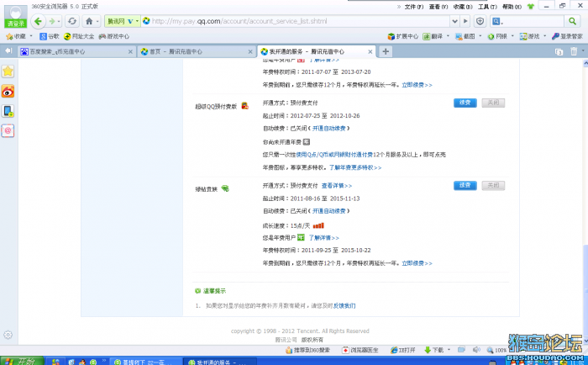Click 了解年费更多特权>> link
Screen dimensions: 588x365
(x=355, y=167)
